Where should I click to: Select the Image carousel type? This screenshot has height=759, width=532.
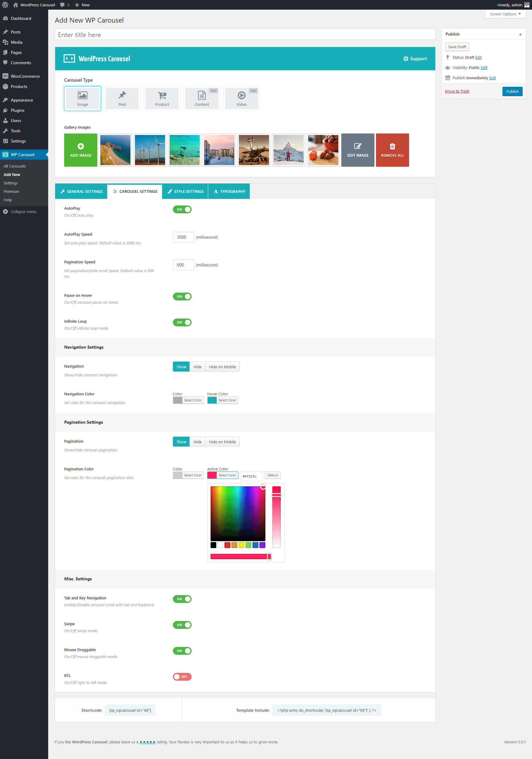(83, 99)
